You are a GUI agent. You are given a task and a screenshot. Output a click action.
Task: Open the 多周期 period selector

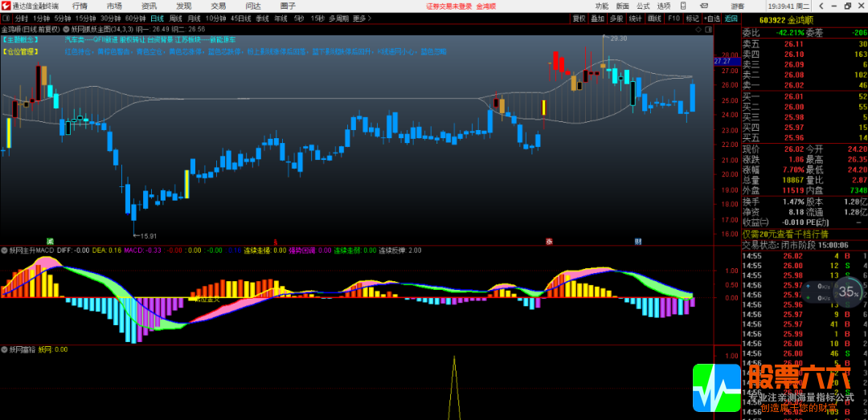[x=339, y=18]
